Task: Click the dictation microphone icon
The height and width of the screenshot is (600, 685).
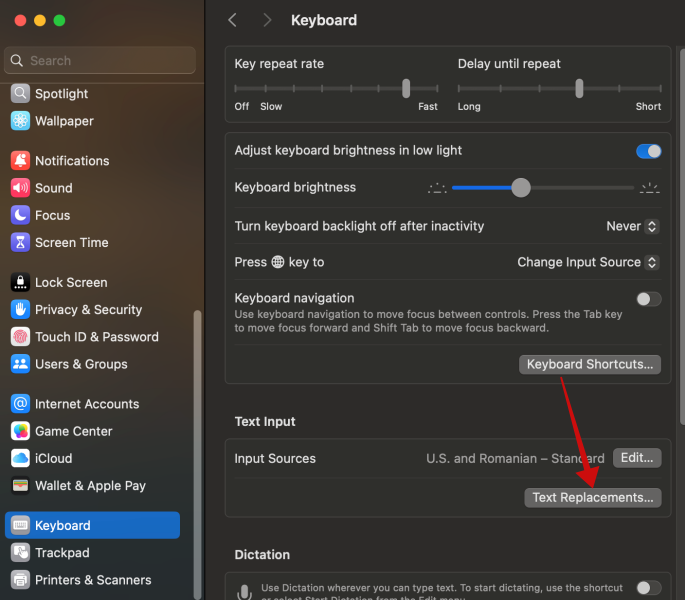Action: pyautogui.click(x=245, y=592)
